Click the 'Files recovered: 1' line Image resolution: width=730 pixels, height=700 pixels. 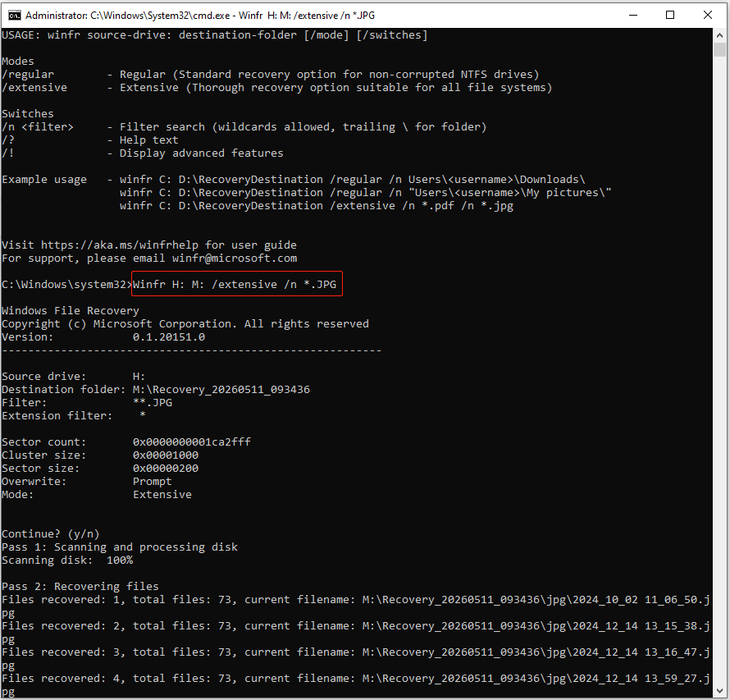(356, 606)
